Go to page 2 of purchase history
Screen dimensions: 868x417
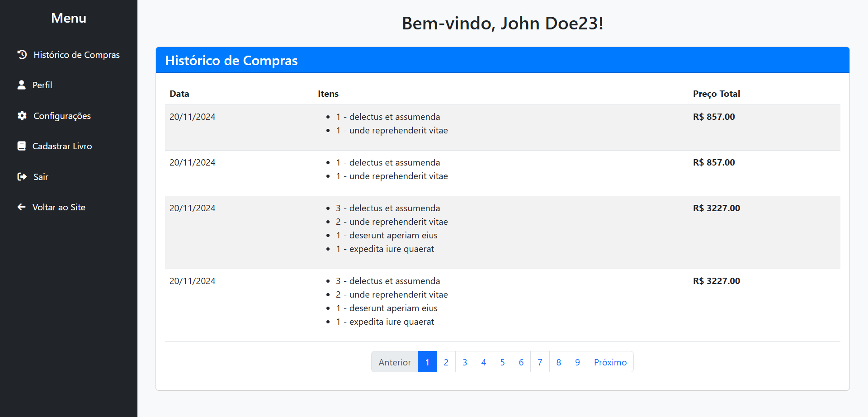(x=446, y=362)
